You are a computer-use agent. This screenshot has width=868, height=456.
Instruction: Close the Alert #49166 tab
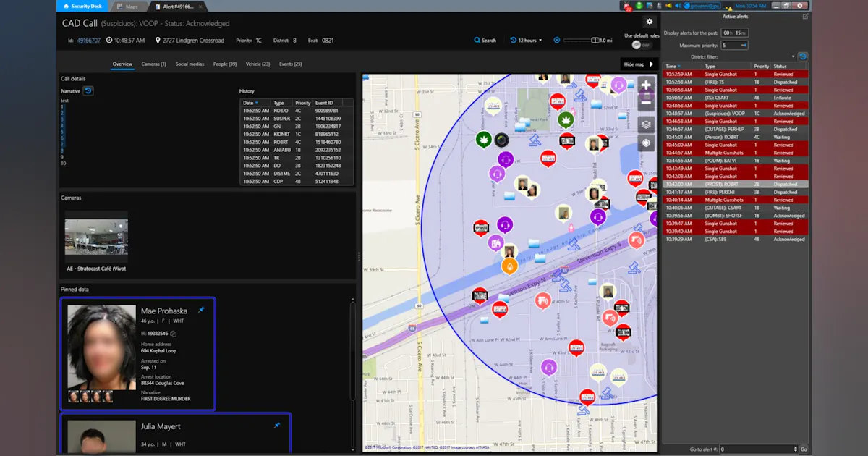(200, 7)
